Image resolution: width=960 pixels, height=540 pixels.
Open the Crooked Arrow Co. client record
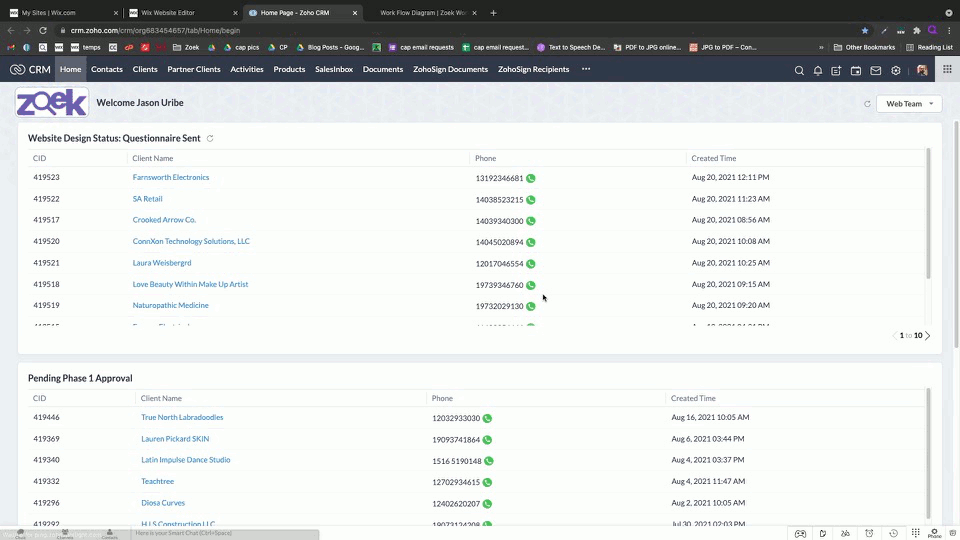(164, 220)
